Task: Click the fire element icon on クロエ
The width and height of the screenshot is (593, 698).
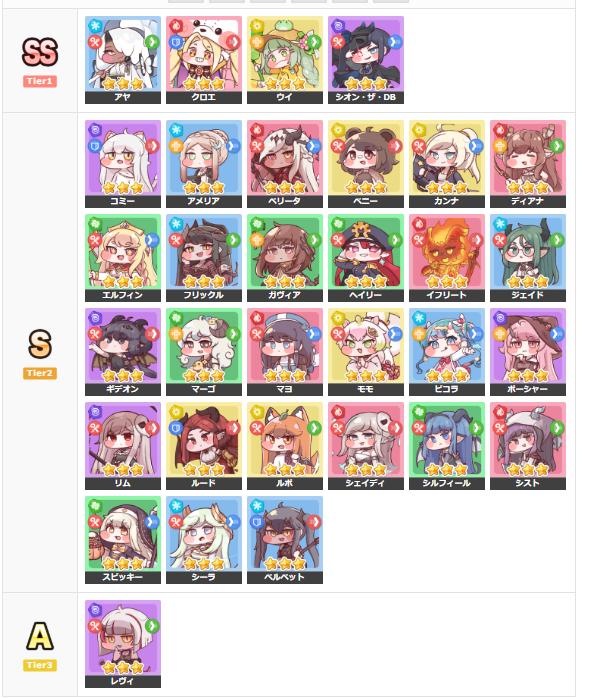Action: (x=175, y=26)
